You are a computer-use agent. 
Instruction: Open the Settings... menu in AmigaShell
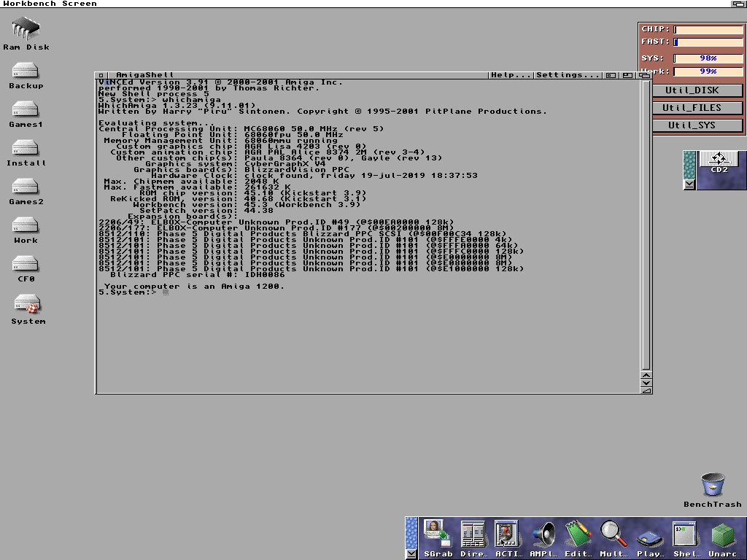tap(568, 75)
